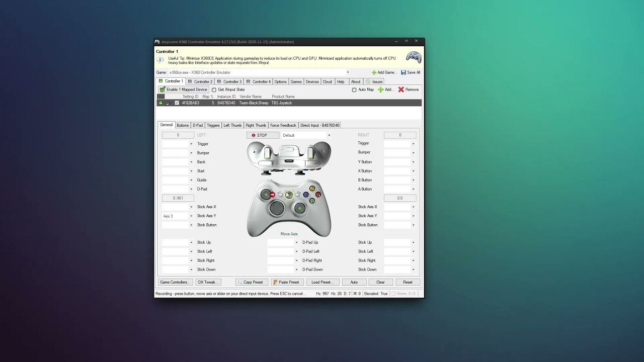Screen dimensions: 644x362
Task: Open the Options tab
Action: tap(280, 81)
